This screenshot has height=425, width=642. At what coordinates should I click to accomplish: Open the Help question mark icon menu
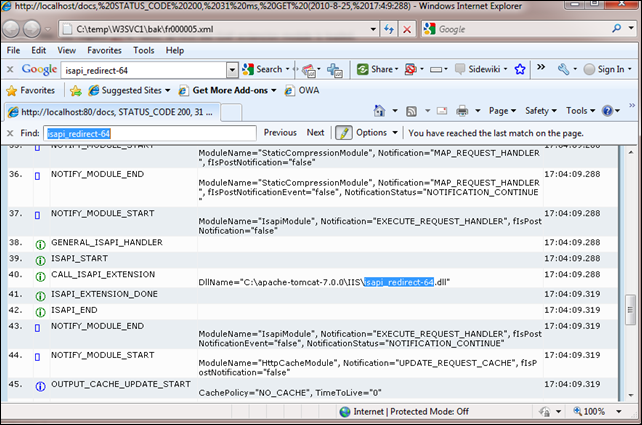click(x=608, y=111)
